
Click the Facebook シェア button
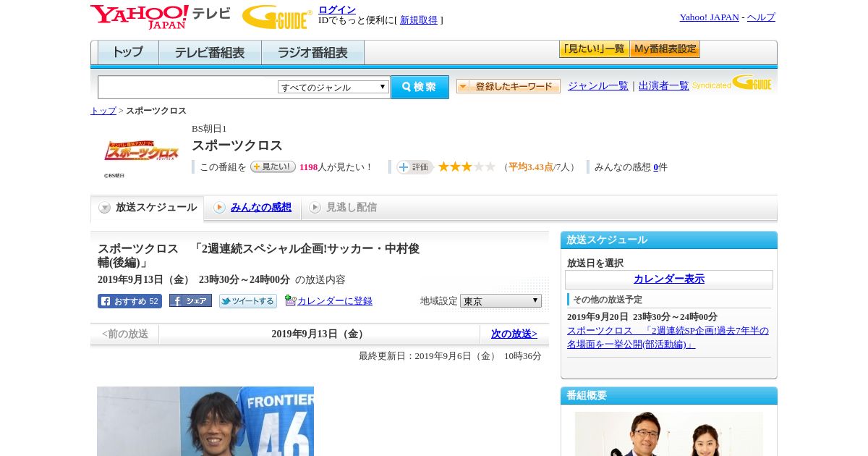(x=190, y=300)
